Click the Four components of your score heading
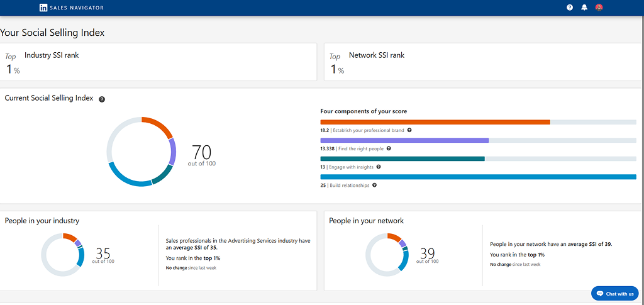The height and width of the screenshot is (305, 644). coord(364,111)
